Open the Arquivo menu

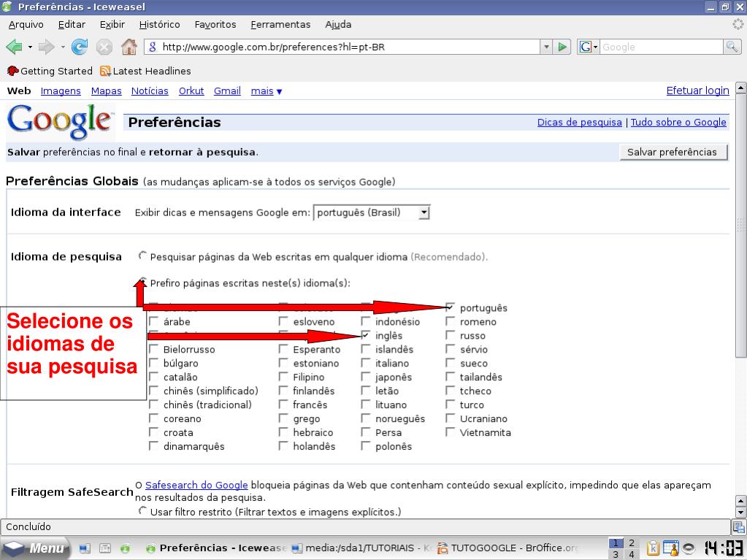[x=26, y=24]
